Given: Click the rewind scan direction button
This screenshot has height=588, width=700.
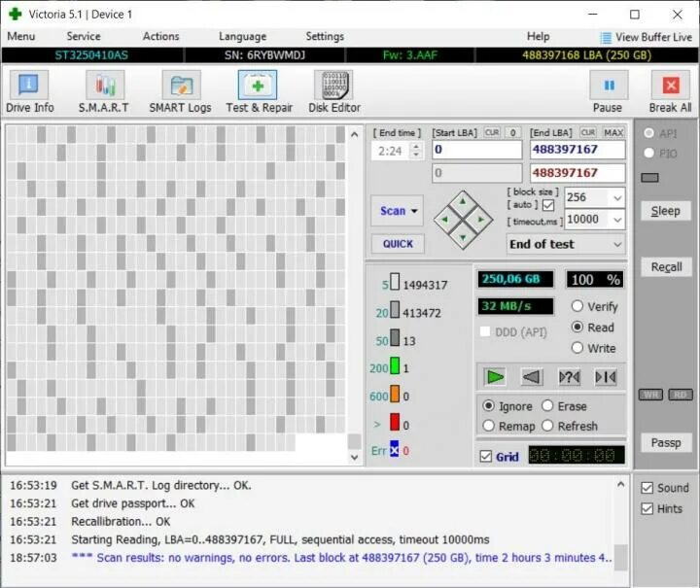Looking at the screenshot, I should click(532, 377).
